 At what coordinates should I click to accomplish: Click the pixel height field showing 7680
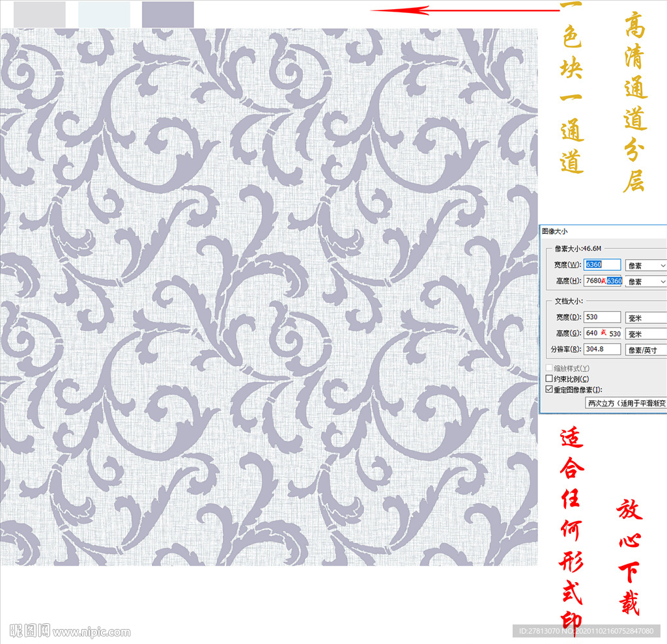pos(603,281)
